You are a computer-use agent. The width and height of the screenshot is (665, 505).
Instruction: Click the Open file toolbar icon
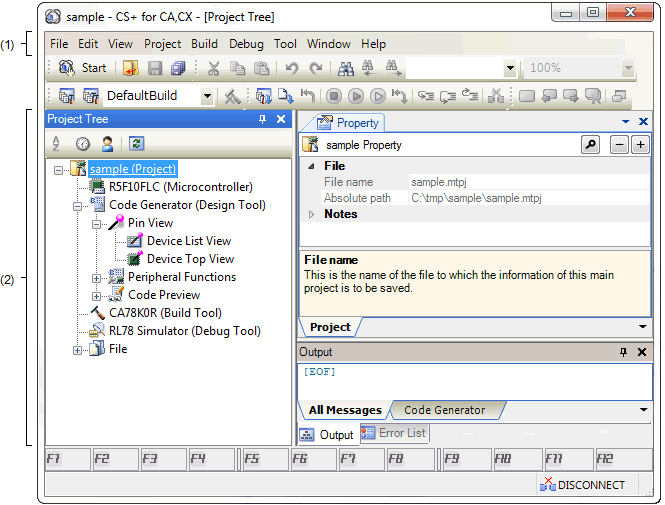pos(130,69)
